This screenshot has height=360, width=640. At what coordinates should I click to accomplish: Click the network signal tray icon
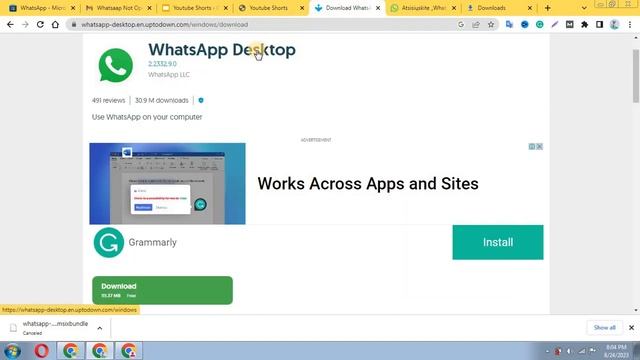(582, 351)
